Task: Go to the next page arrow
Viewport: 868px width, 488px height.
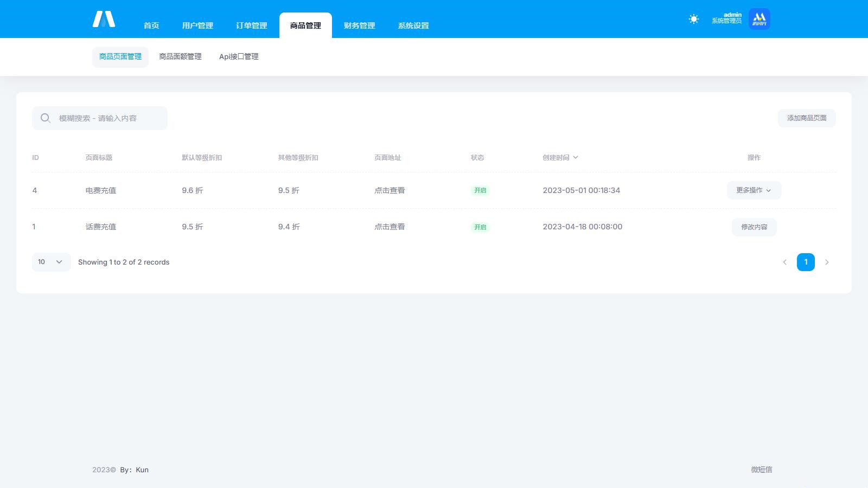Action: 827,262
